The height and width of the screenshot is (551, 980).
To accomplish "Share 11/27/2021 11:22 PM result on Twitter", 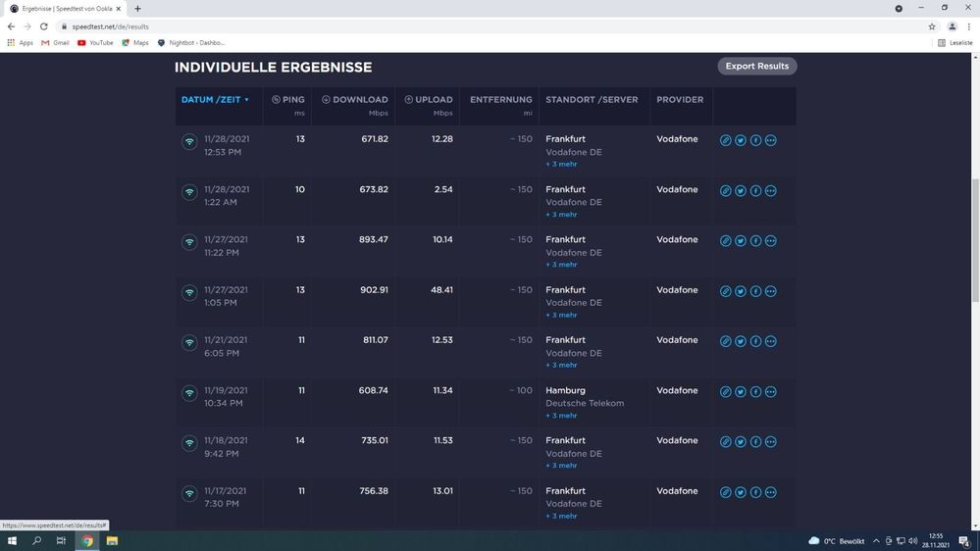I will (x=740, y=240).
